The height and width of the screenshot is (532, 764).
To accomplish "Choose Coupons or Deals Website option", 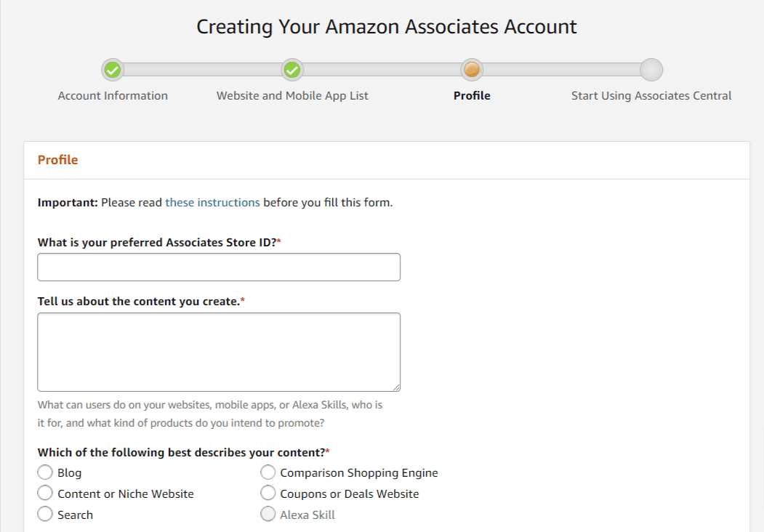I will (268, 493).
